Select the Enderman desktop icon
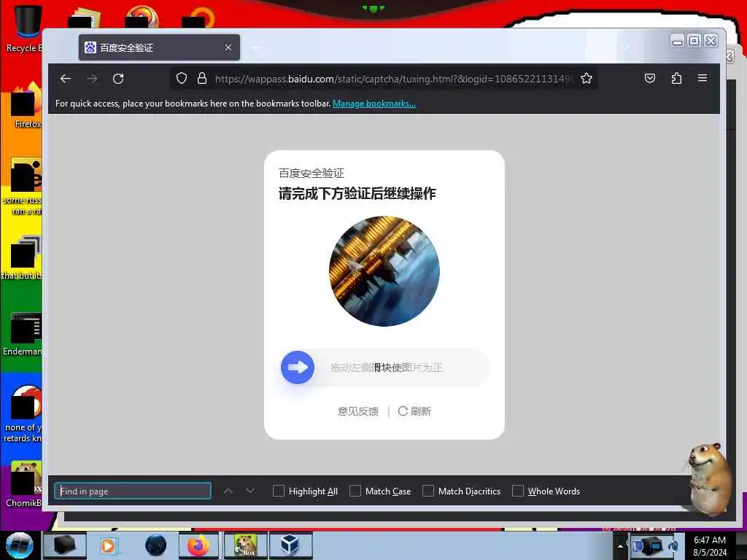Image resolution: width=747 pixels, height=560 pixels. 23,334
